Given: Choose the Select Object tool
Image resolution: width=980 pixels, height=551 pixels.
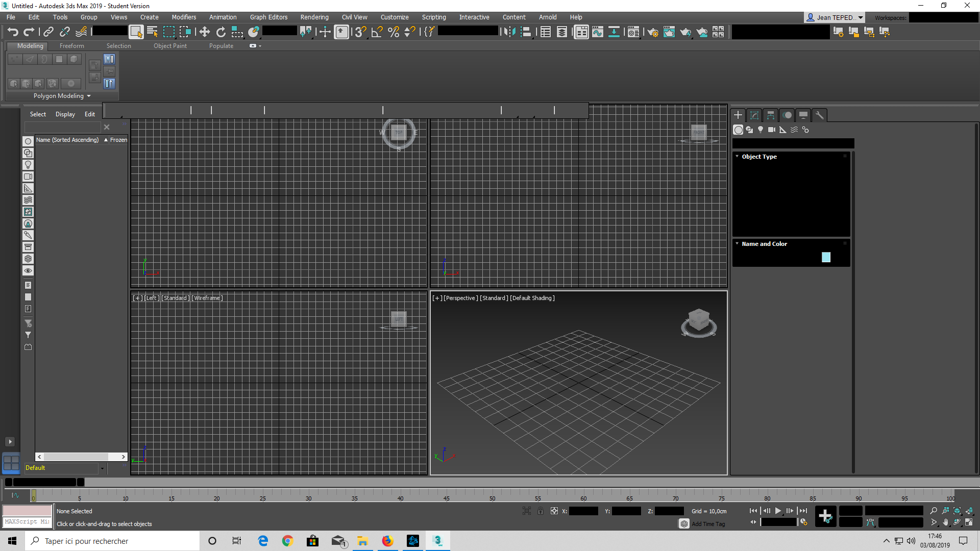Looking at the screenshot, I should coord(136,32).
